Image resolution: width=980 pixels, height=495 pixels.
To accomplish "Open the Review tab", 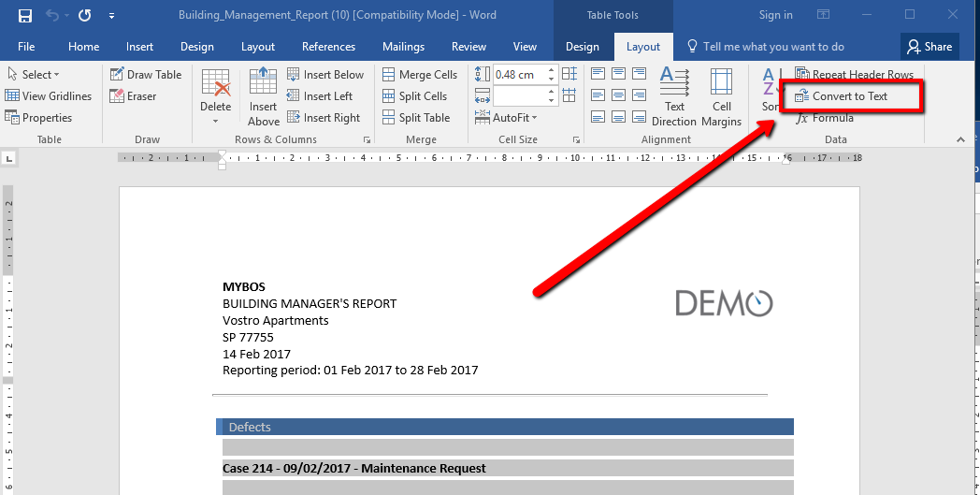I will point(468,46).
